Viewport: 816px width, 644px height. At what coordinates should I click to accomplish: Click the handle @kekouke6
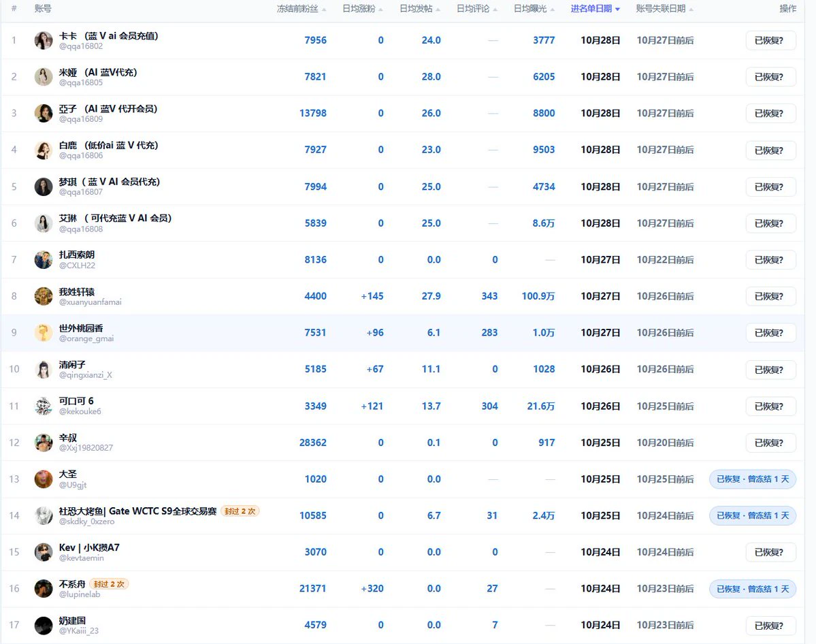80,411
